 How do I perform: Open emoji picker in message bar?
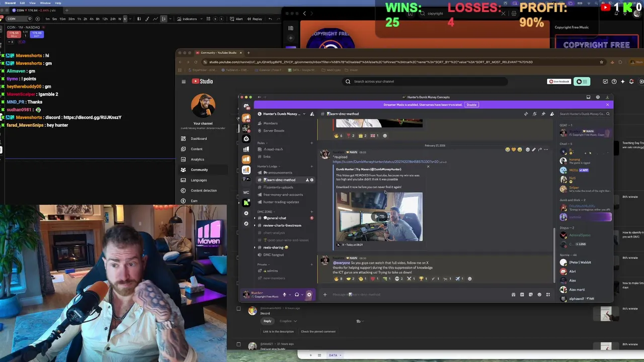point(539,295)
